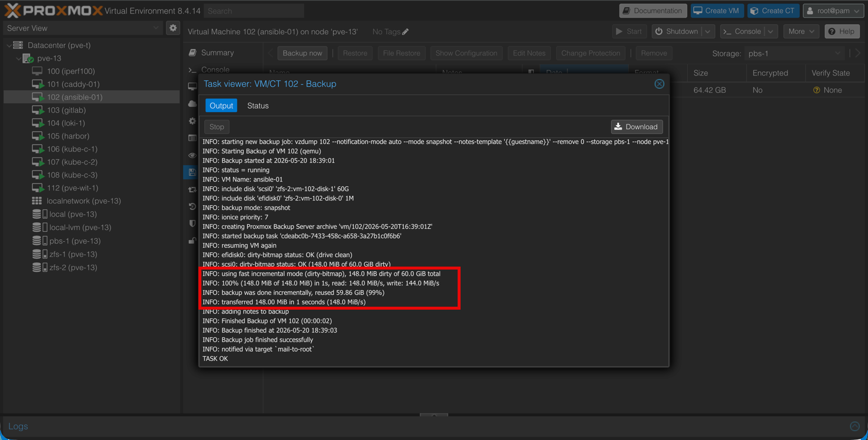Select VM 100 (iperf100) in the tree
Screen dimensions: 868x440
[71, 71]
